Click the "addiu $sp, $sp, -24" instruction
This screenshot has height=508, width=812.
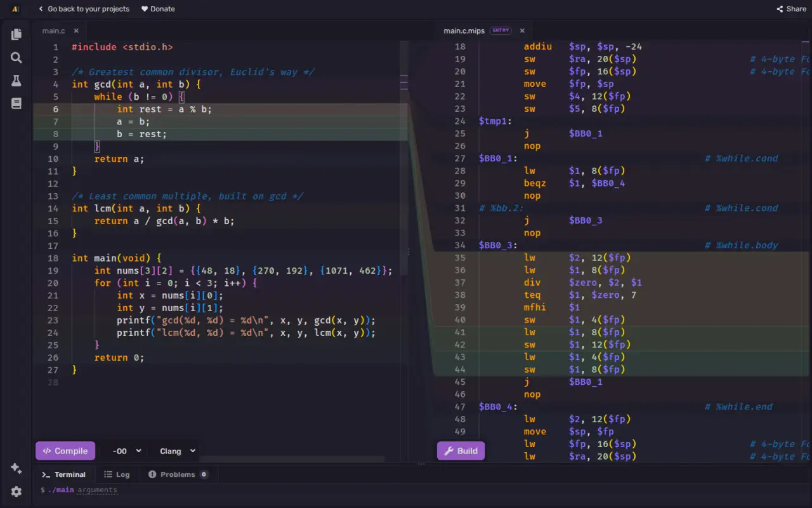point(584,47)
